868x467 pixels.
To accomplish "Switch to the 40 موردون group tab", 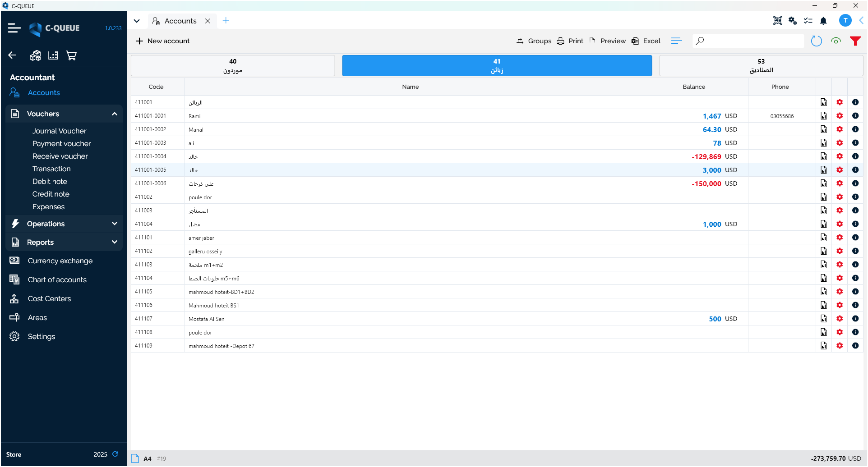I will [233, 66].
